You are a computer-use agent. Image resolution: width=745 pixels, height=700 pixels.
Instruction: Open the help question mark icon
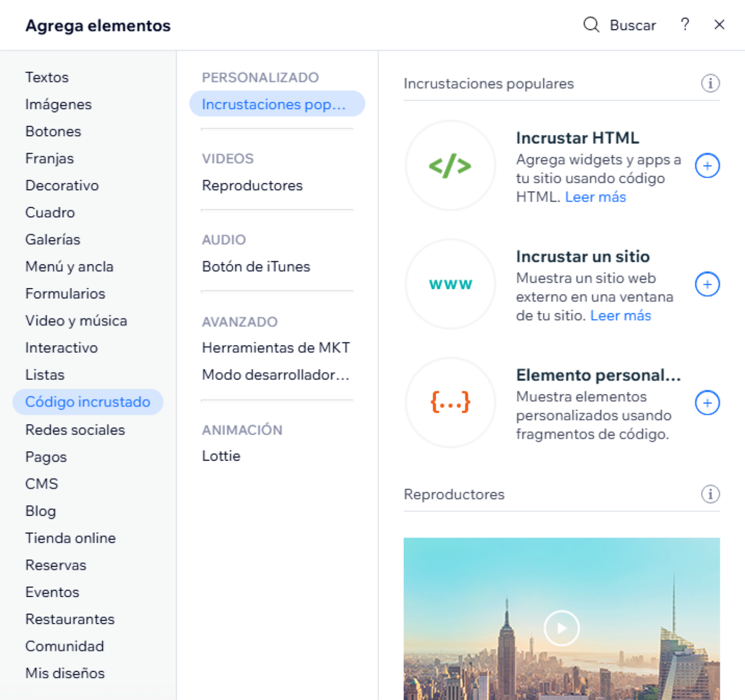point(685,24)
